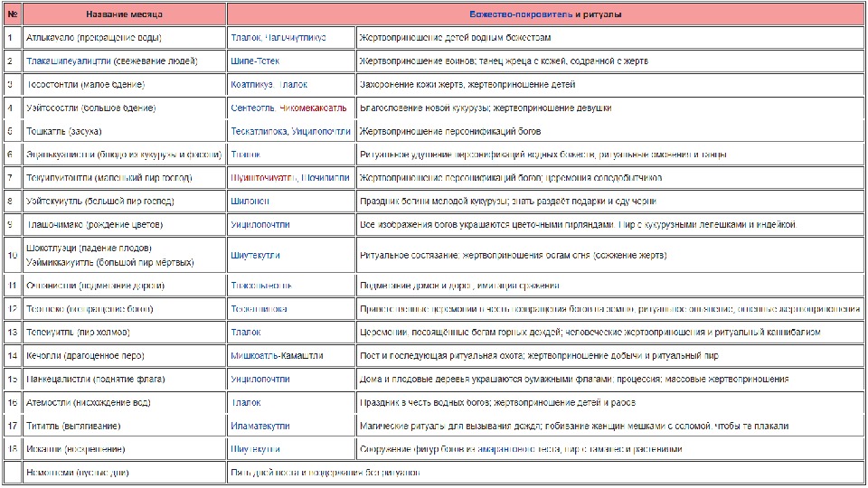Open the Сентеотль deity link
868x488 pixels.
252,108
